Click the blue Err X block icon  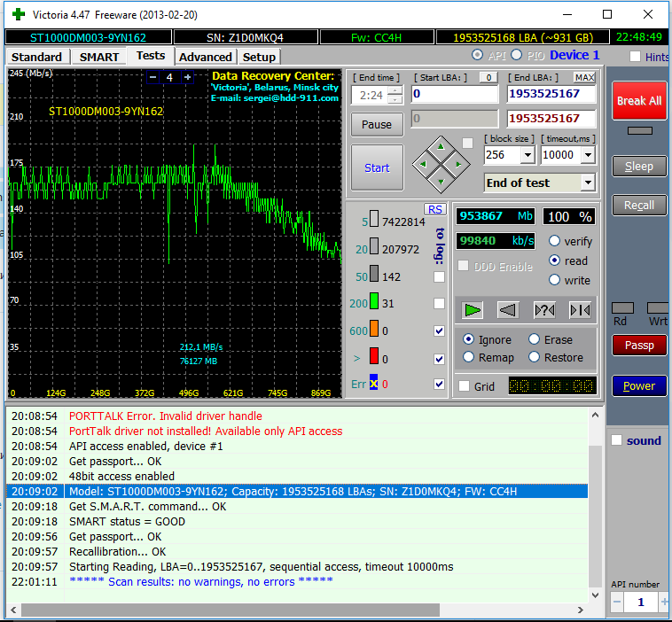click(x=374, y=383)
